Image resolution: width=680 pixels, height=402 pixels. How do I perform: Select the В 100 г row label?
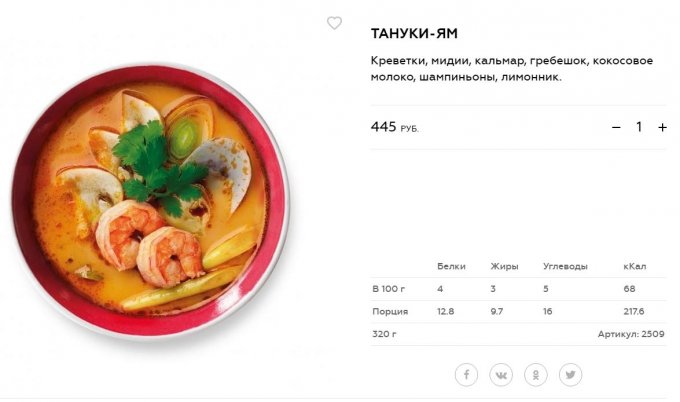pyautogui.click(x=389, y=289)
